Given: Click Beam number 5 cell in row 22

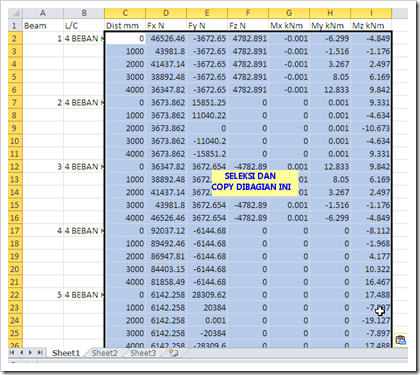Looking at the screenshot, I should 43,295.
